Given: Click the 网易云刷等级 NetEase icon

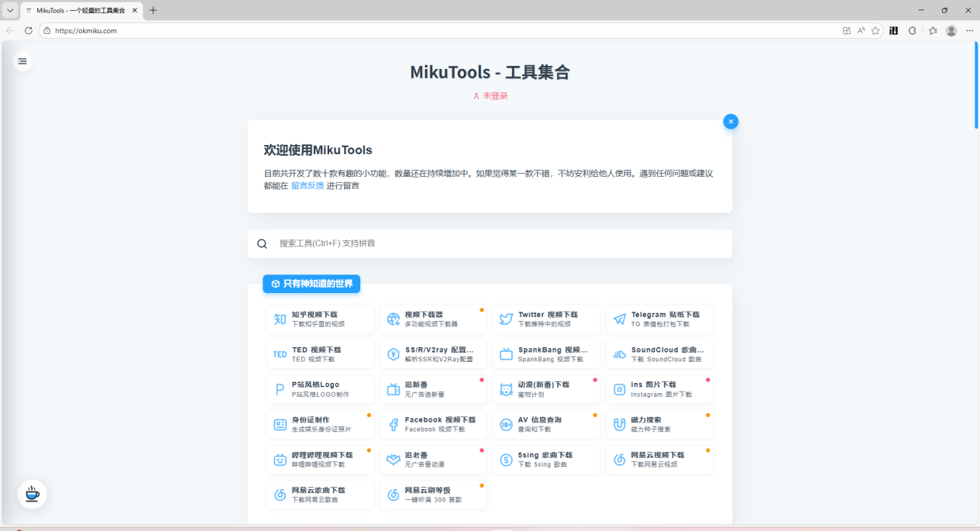Looking at the screenshot, I should 394,495.
